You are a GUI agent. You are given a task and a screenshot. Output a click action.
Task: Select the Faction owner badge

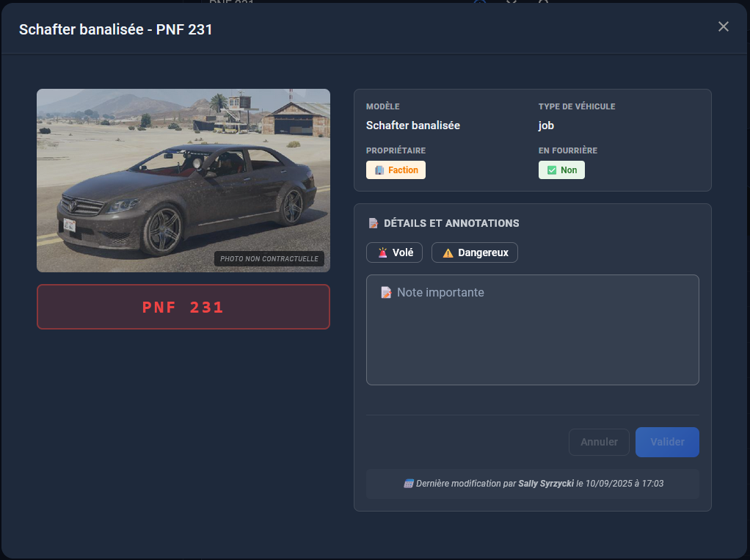click(x=396, y=170)
